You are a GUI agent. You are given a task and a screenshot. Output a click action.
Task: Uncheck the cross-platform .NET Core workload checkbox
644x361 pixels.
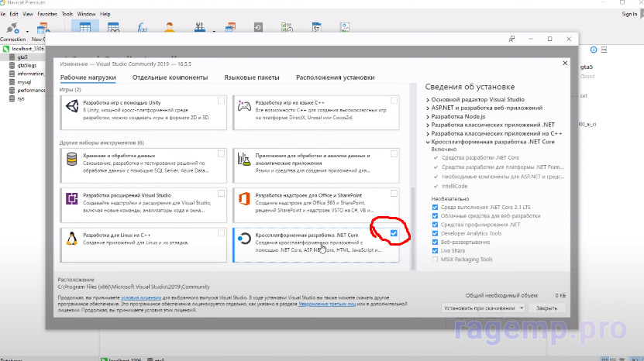click(x=394, y=233)
